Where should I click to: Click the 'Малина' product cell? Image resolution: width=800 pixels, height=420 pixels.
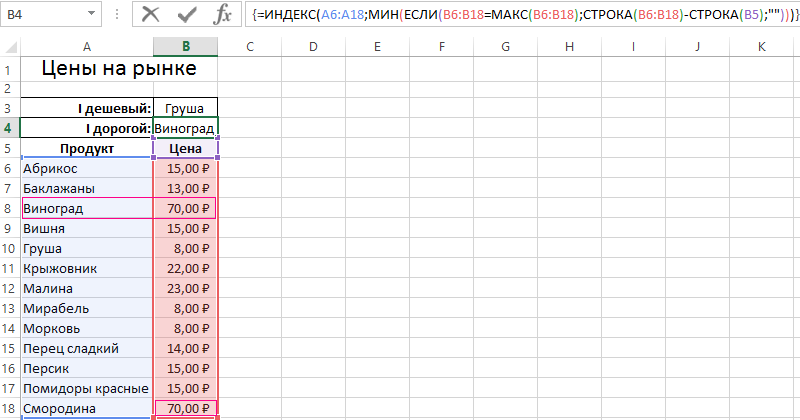[x=87, y=288]
